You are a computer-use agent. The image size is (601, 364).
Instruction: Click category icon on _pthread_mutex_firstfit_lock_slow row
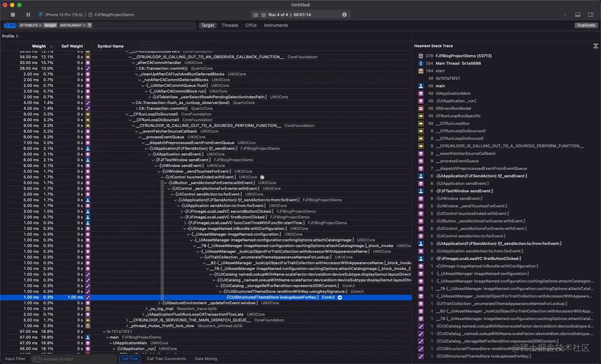coord(88,326)
